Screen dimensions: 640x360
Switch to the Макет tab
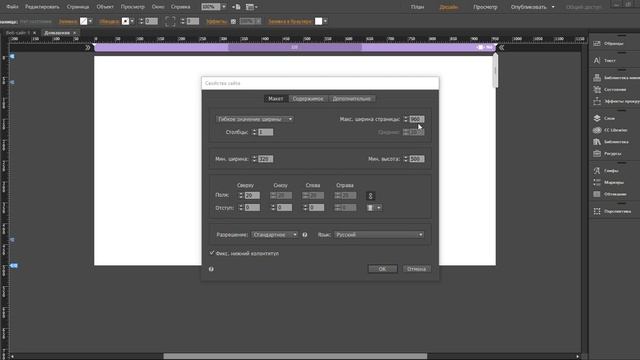click(276, 99)
